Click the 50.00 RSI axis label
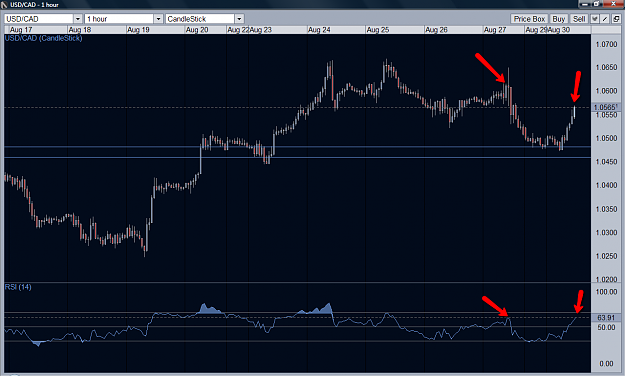This screenshot has width=625, height=376. click(x=606, y=327)
